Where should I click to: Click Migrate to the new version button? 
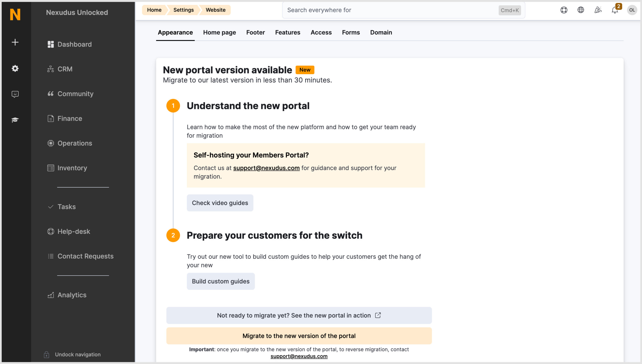[299, 336]
